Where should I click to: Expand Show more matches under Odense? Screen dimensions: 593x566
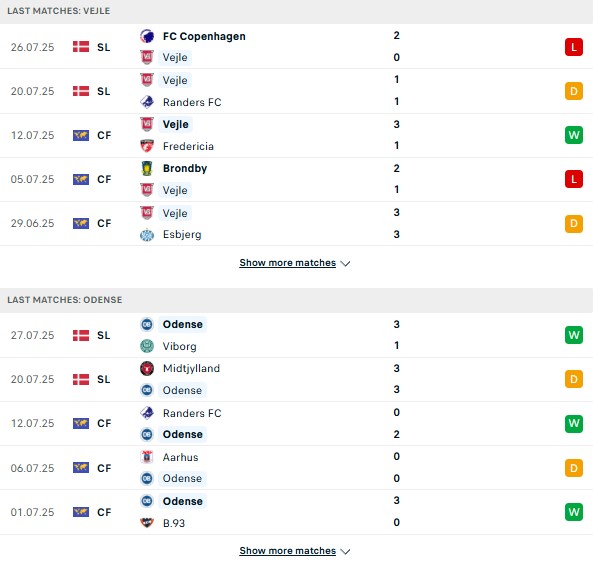tap(287, 550)
